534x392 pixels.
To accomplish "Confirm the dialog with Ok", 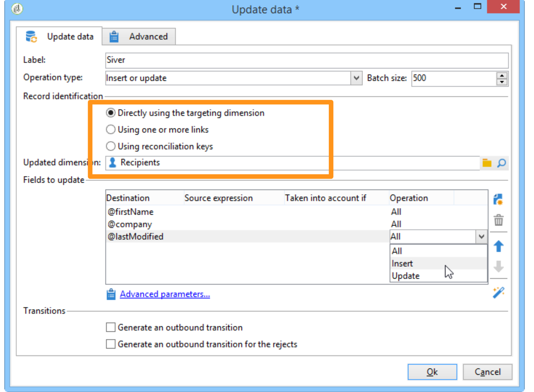I will [432, 372].
